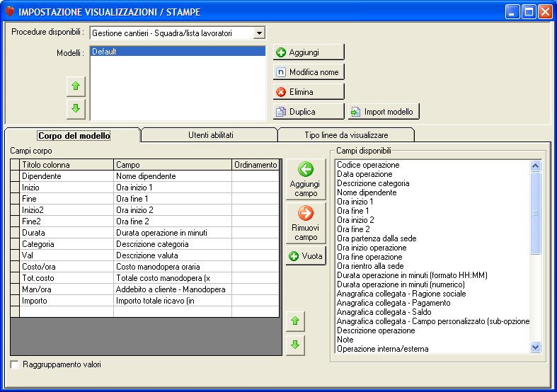Click Tot.costo title cell

pyautogui.click(x=67, y=278)
